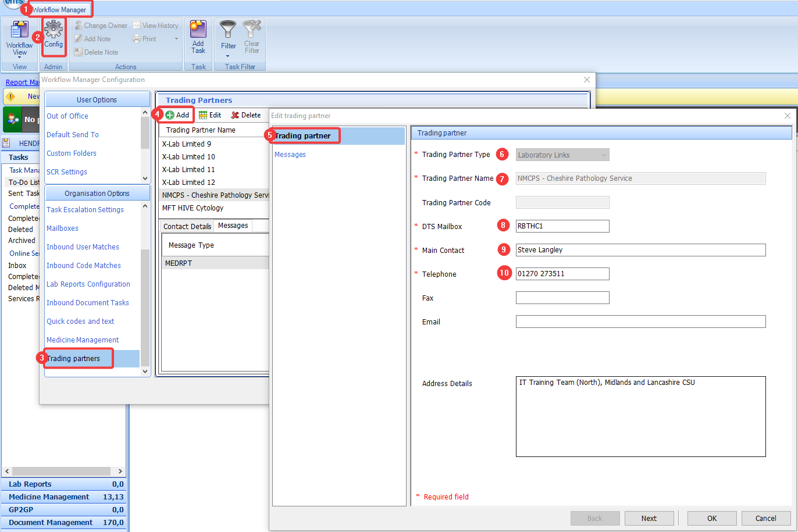Open Medicine Management option in configuration
Image resolution: width=798 pixels, height=532 pixels.
(83, 340)
